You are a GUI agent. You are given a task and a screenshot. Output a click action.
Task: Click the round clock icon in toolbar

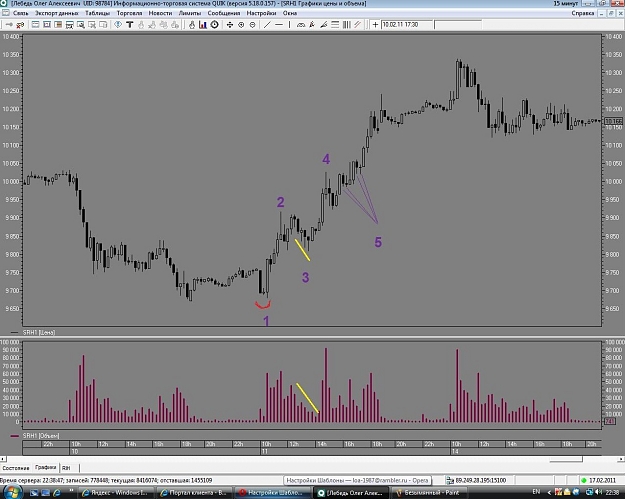click(x=214, y=25)
